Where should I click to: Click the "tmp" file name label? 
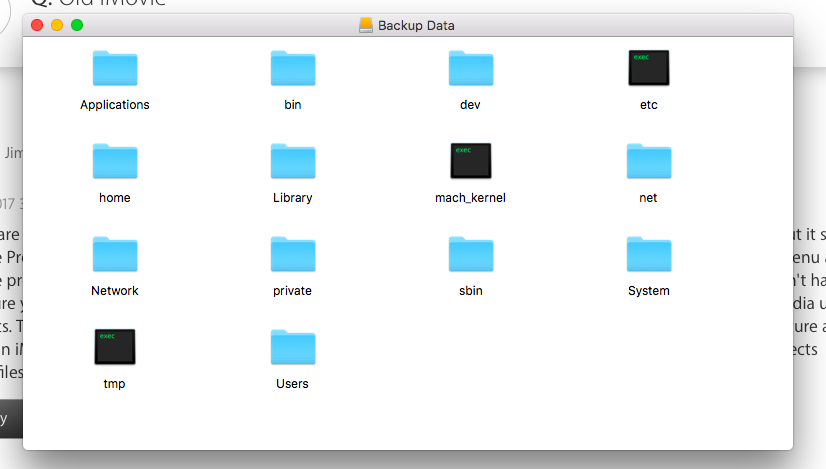(114, 384)
